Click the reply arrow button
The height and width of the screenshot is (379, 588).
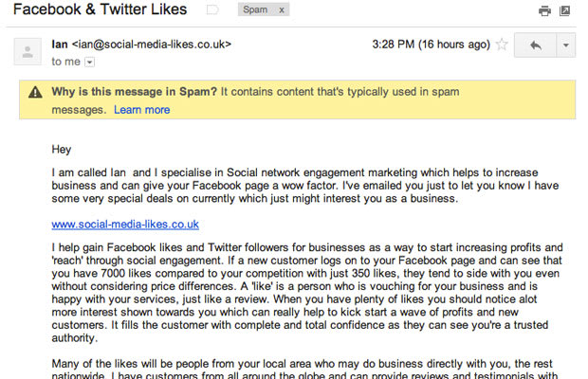(x=535, y=45)
